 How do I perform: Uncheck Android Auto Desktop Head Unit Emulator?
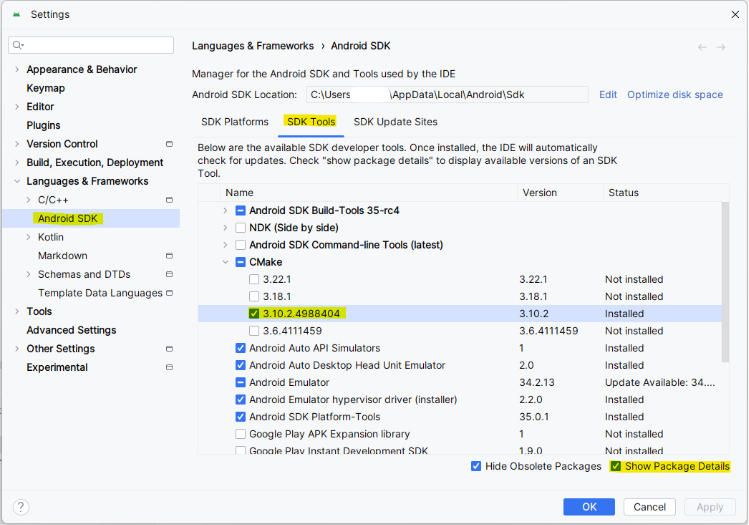(241, 365)
